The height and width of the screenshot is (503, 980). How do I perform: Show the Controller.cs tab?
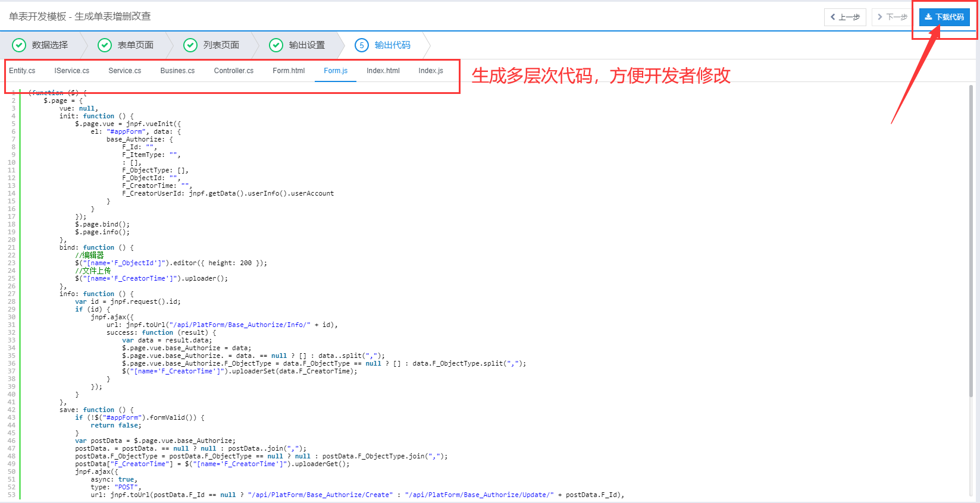pyautogui.click(x=234, y=71)
